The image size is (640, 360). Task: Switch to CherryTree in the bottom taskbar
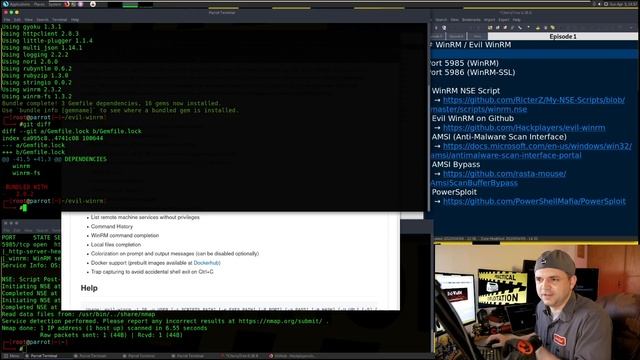click(239, 356)
